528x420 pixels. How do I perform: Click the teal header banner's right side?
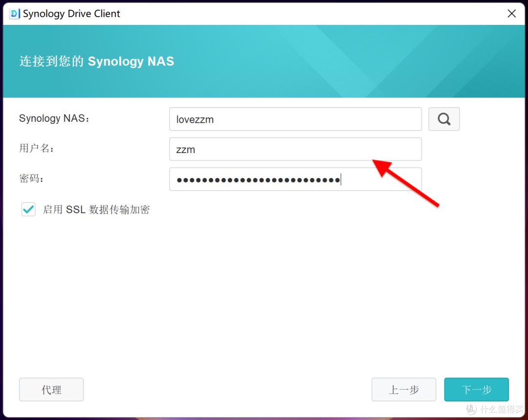pos(440,61)
